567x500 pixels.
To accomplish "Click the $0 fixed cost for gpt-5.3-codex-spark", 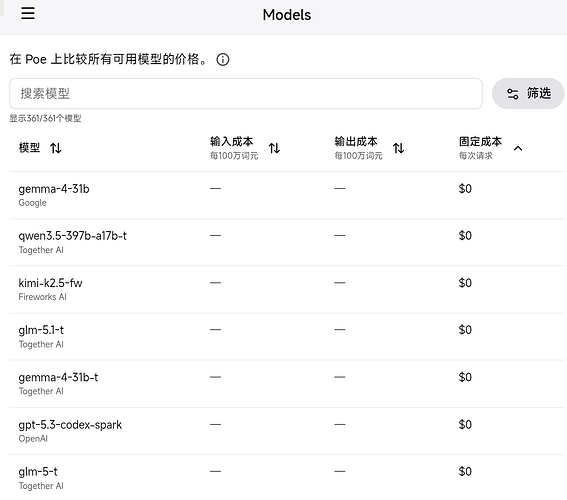I will 465,424.
